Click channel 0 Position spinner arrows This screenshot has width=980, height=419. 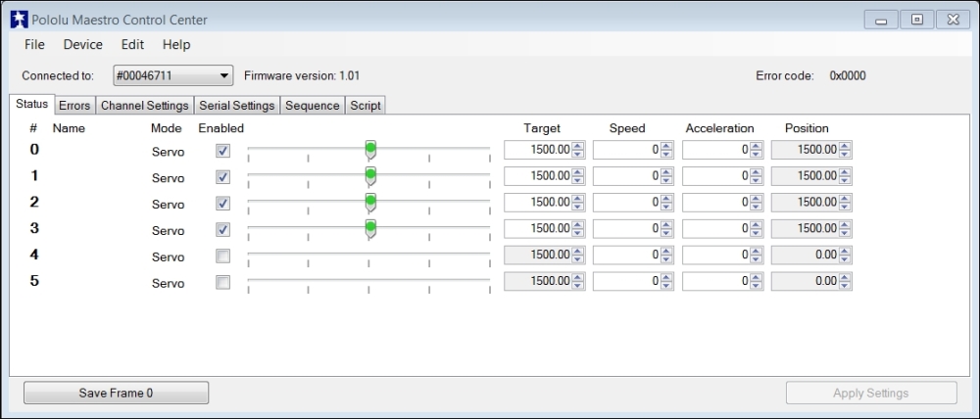(x=845, y=150)
